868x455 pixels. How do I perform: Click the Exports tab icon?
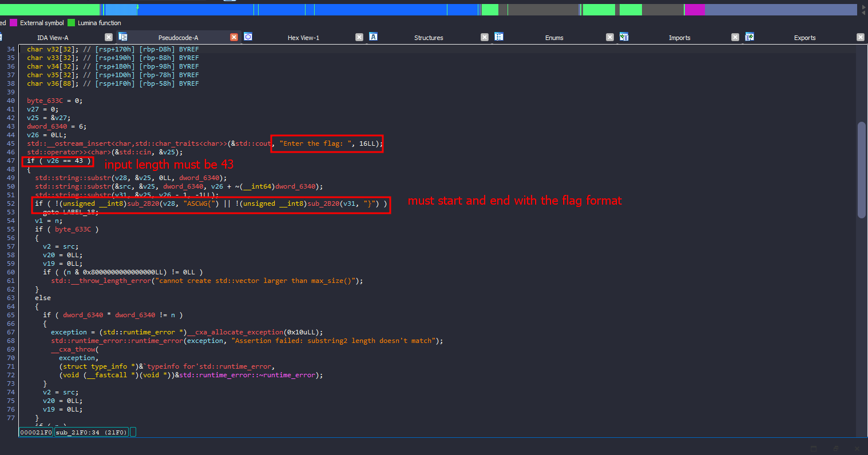point(749,37)
